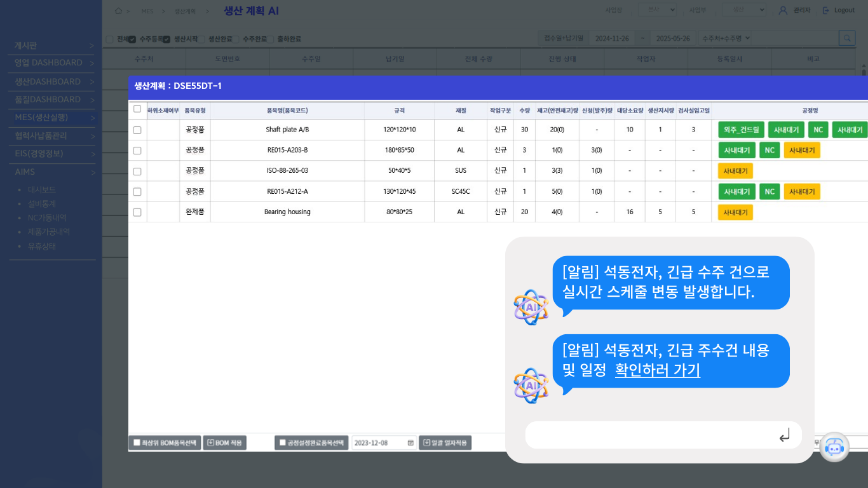Viewport: 868px width, 488px height.
Task: Click yellow 사내대기 tag in Bearing housing row
Action: (x=735, y=212)
